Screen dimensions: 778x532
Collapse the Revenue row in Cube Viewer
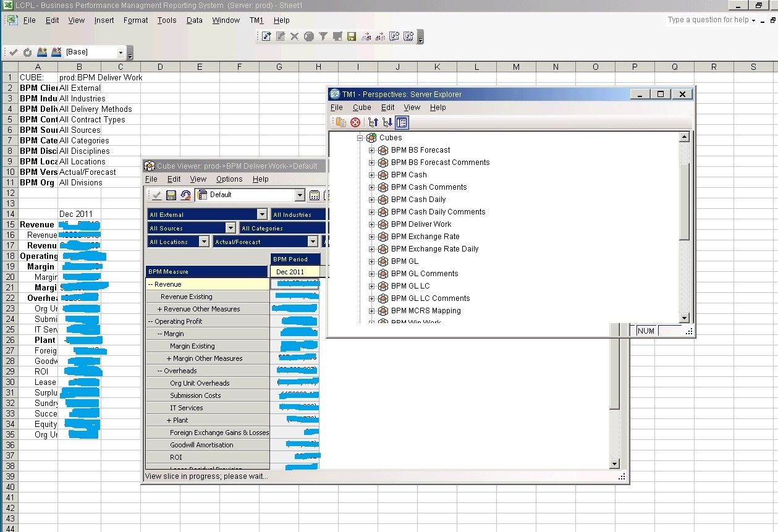151,284
